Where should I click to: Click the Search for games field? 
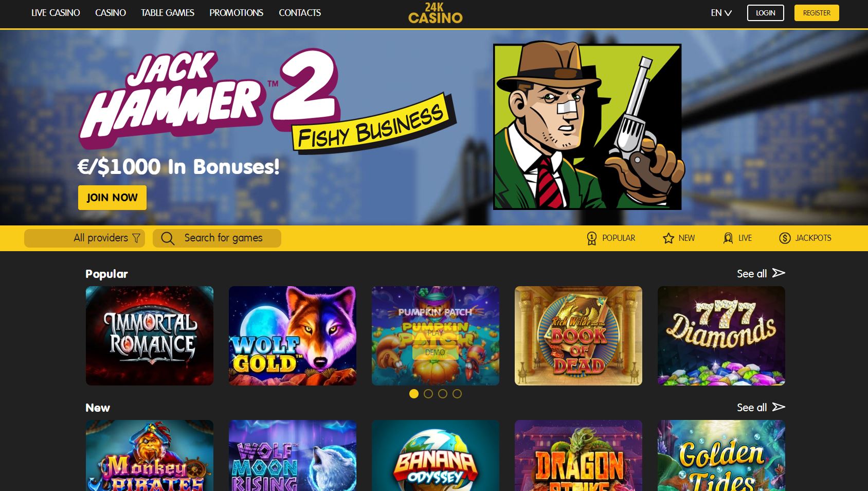[x=217, y=238]
